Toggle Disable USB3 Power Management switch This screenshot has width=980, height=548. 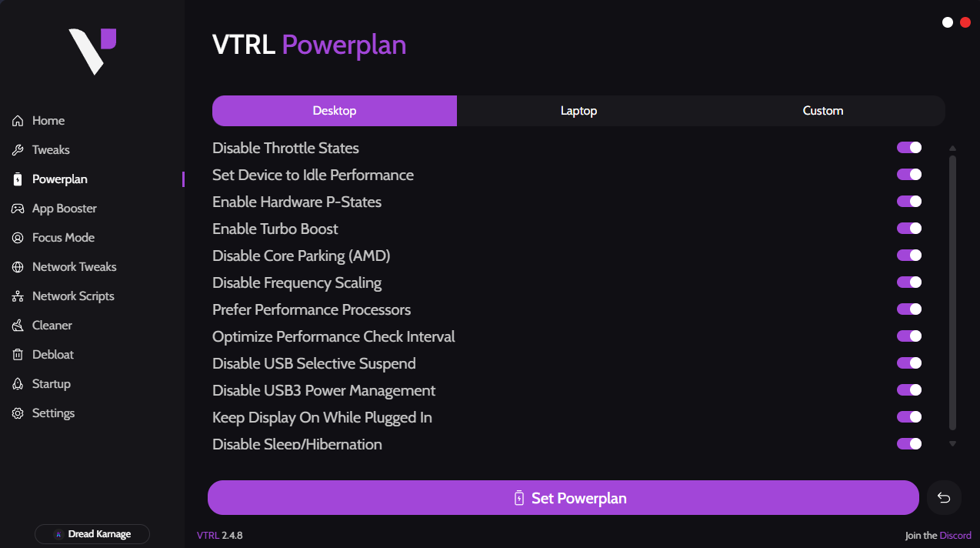(909, 390)
